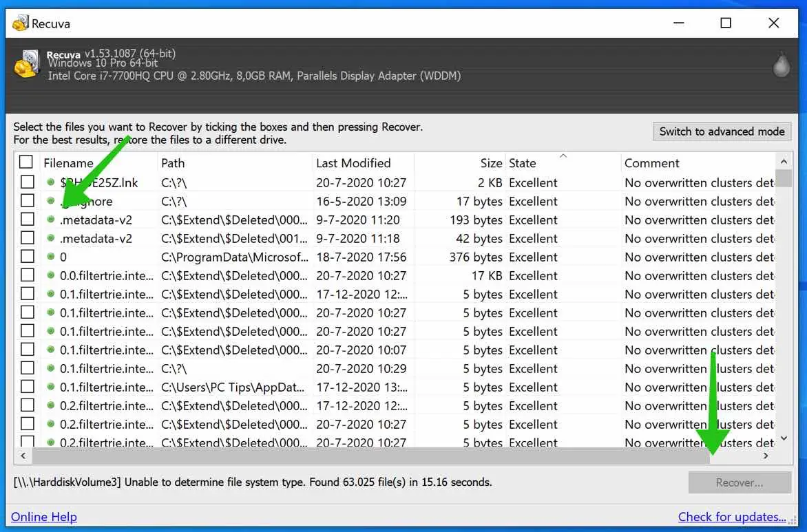807x532 pixels.
Task: Click the horizontal scrollbar thumb
Action: (371, 456)
